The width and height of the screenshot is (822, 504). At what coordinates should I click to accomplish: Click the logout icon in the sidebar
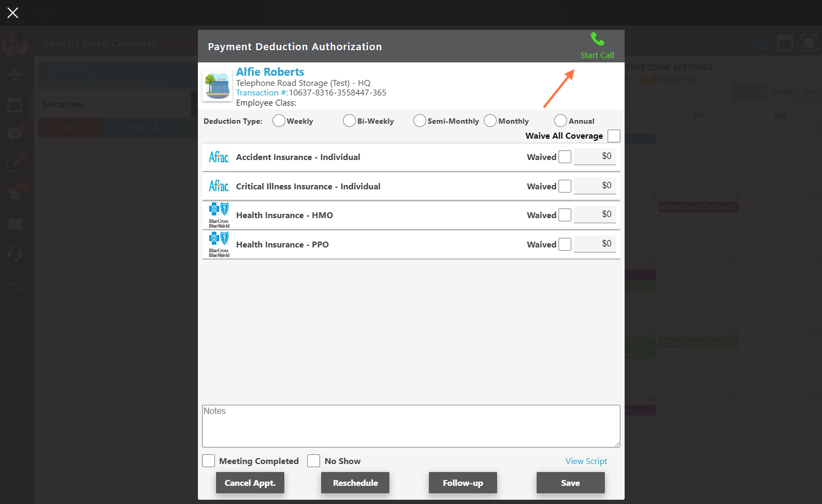click(15, 284)
